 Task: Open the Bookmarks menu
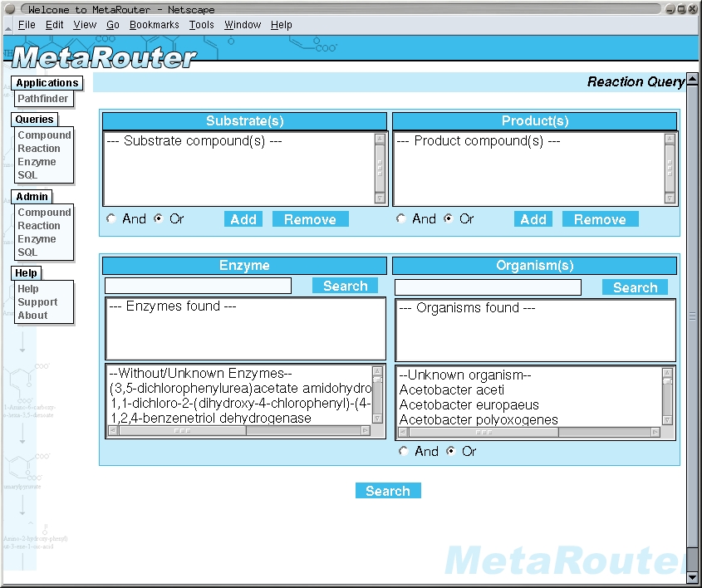tap(154, 25)
